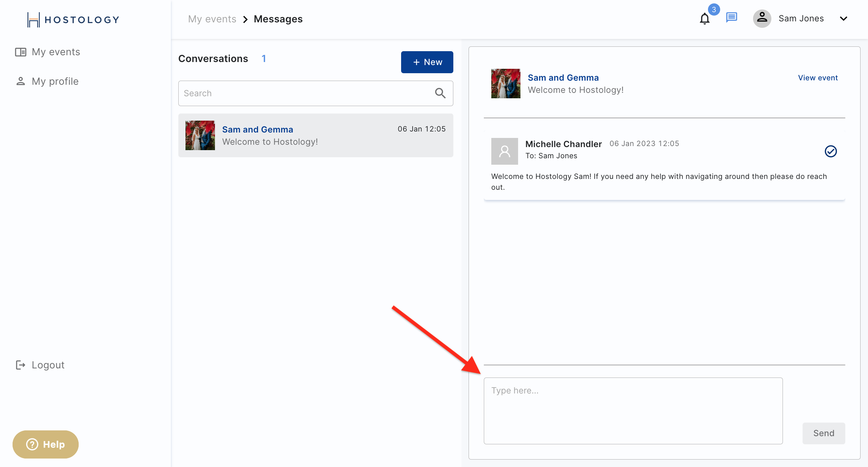Screen dimensions: 868x467
Task: Focus the conversations Search field
Action: tap(315, 93)
